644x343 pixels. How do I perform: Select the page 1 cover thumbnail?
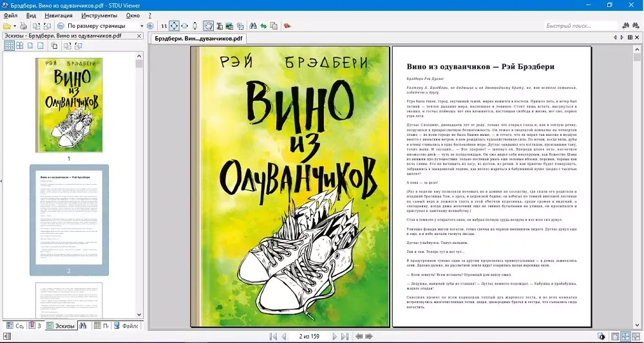pos(69,105)
